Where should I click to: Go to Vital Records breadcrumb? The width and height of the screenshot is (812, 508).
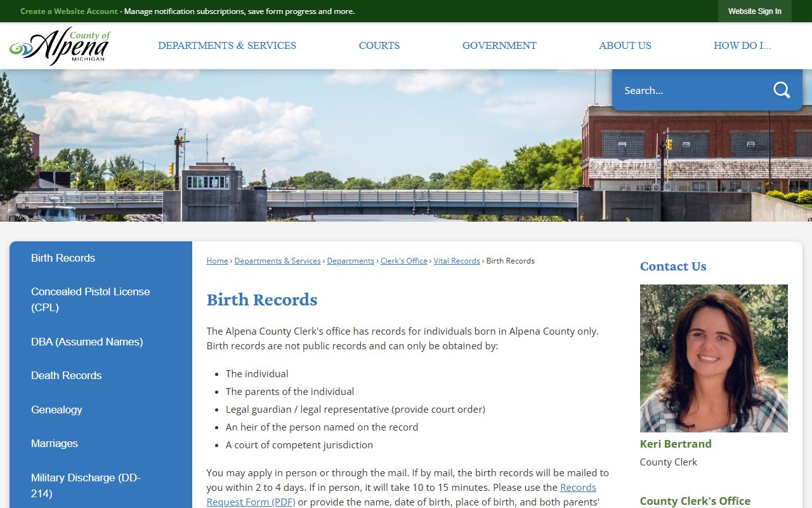tap(457, 261)
